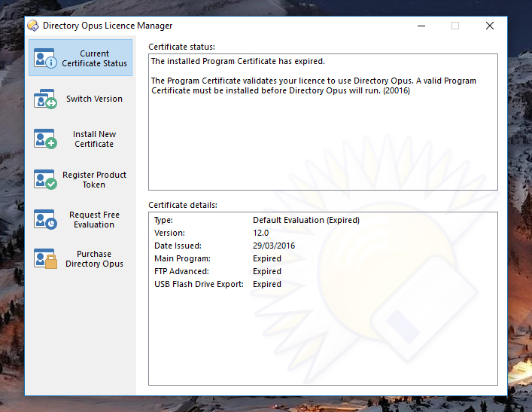The image size is (532, 412).
Task: Click the Switch Version icon
Action: (x=44, y=99)
